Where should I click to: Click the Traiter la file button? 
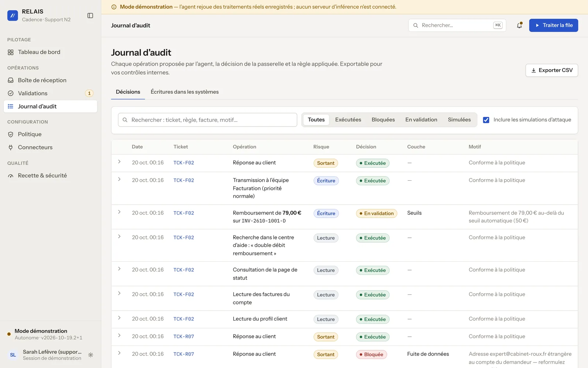click(x=553, y=25)
